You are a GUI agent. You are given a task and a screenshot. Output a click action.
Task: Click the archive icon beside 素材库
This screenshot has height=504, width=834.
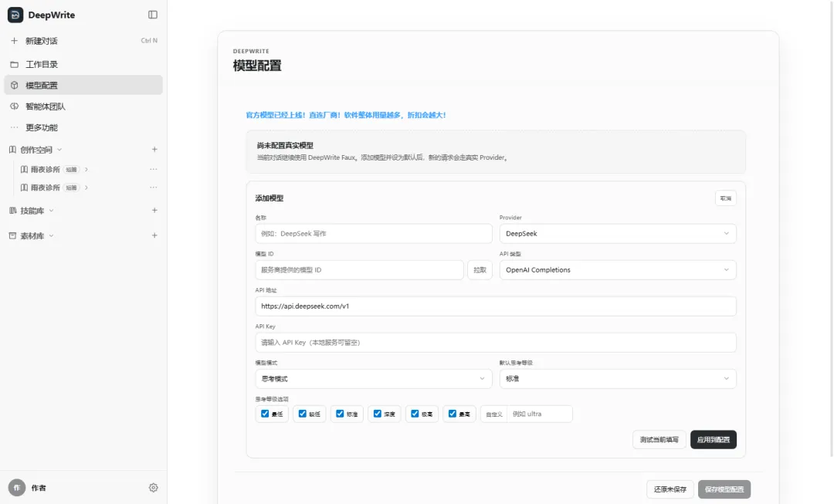click(x=13, y=235)
